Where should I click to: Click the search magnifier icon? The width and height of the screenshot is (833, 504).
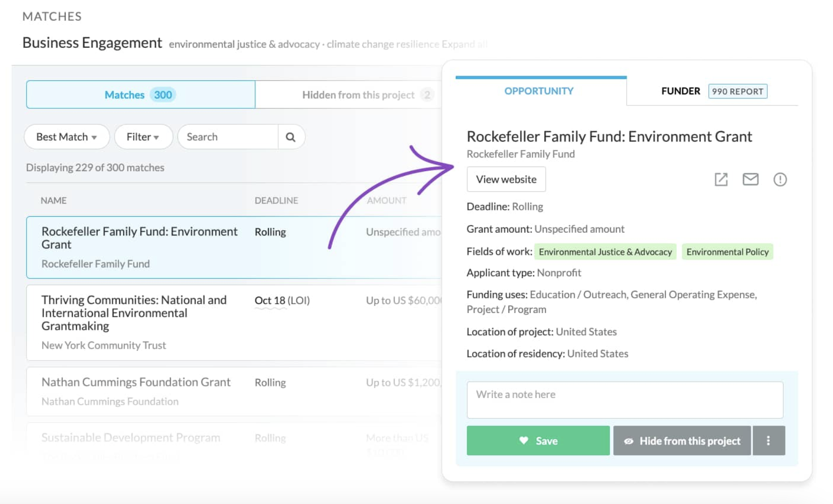click(x=290, y=137)
